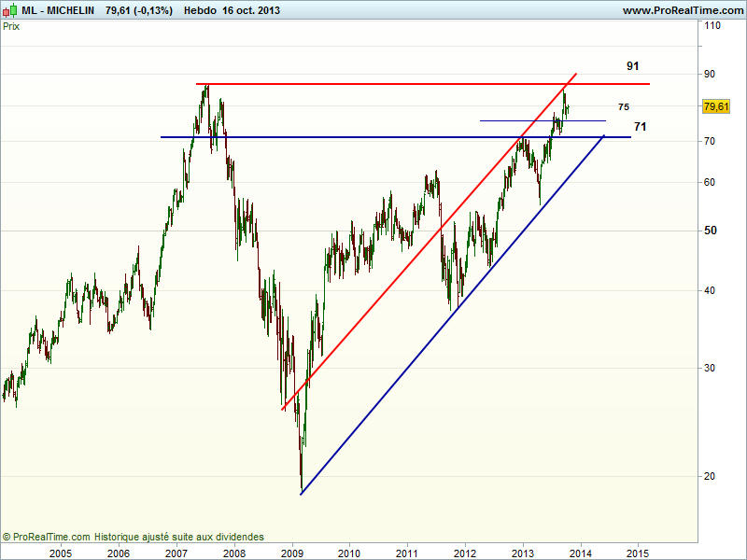Select the rising blue trendline
747x560 pixels.
point(420,355)
